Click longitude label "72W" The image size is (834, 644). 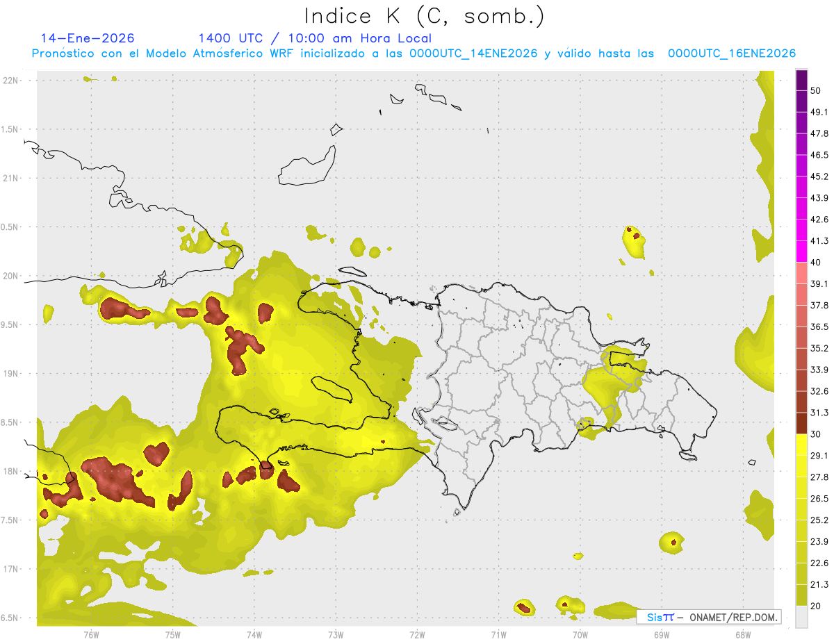(x=417, y=634)
